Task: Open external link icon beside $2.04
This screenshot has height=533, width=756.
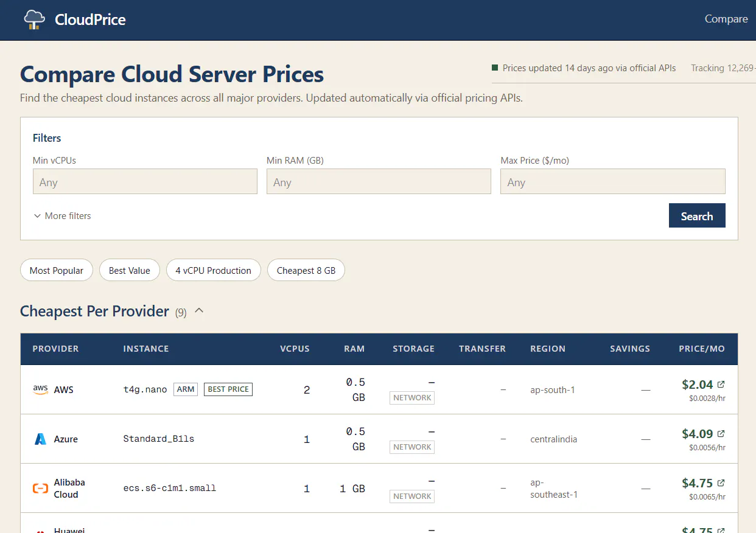Action: tap(721, 385)
